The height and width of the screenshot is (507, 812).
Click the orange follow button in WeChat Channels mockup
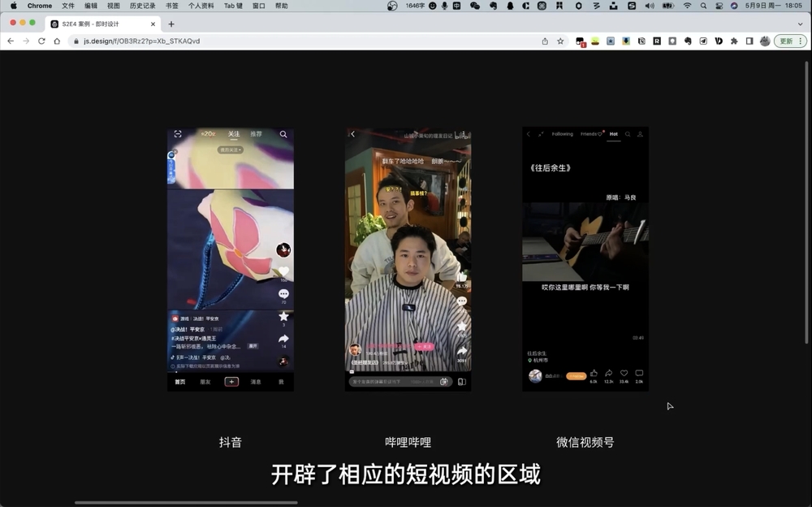click(576, 376)
